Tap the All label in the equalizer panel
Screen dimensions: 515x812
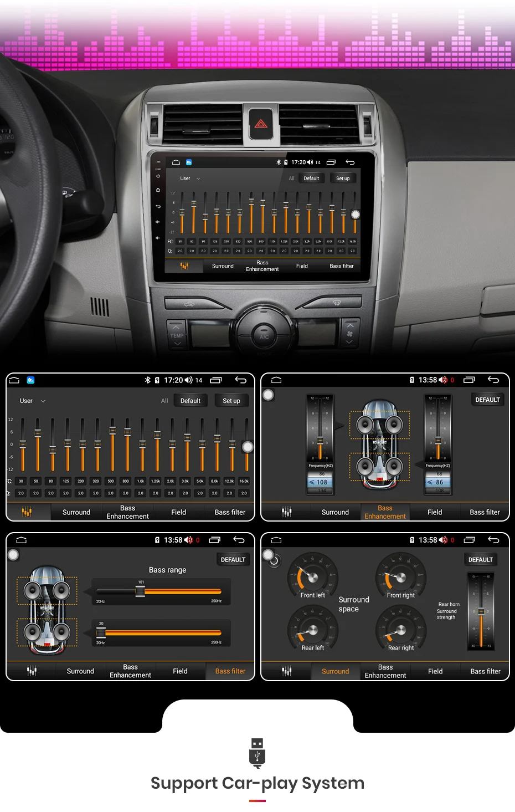click(x=164, y=401)
